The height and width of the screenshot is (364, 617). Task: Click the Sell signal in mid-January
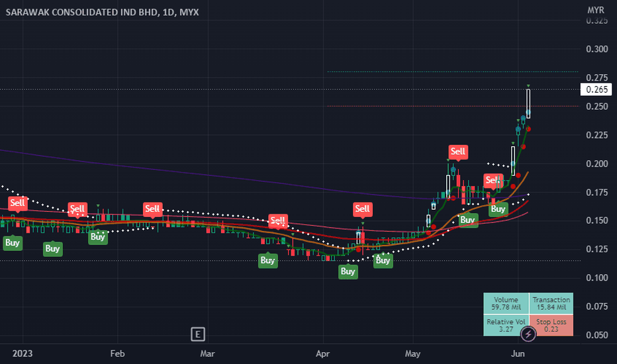click(77, 209)
